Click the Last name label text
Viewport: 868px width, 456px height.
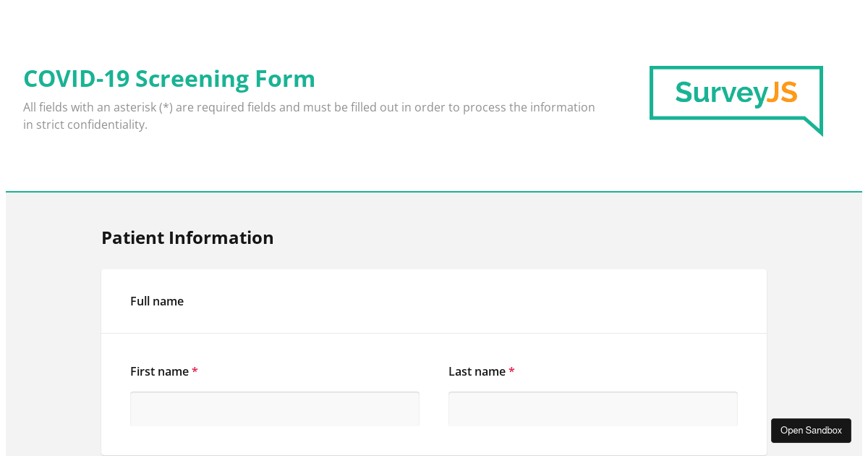point(477,371)
